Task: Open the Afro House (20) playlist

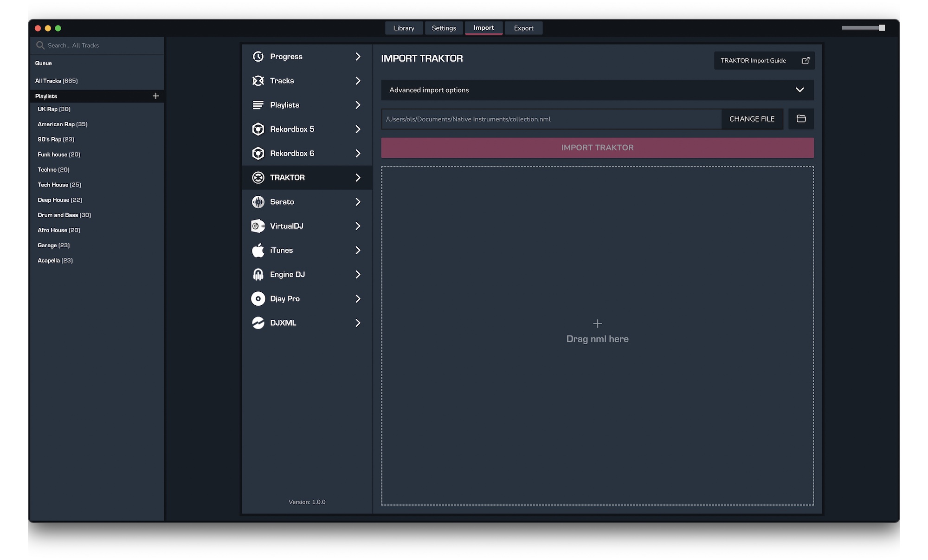Action: click(59, 230)
